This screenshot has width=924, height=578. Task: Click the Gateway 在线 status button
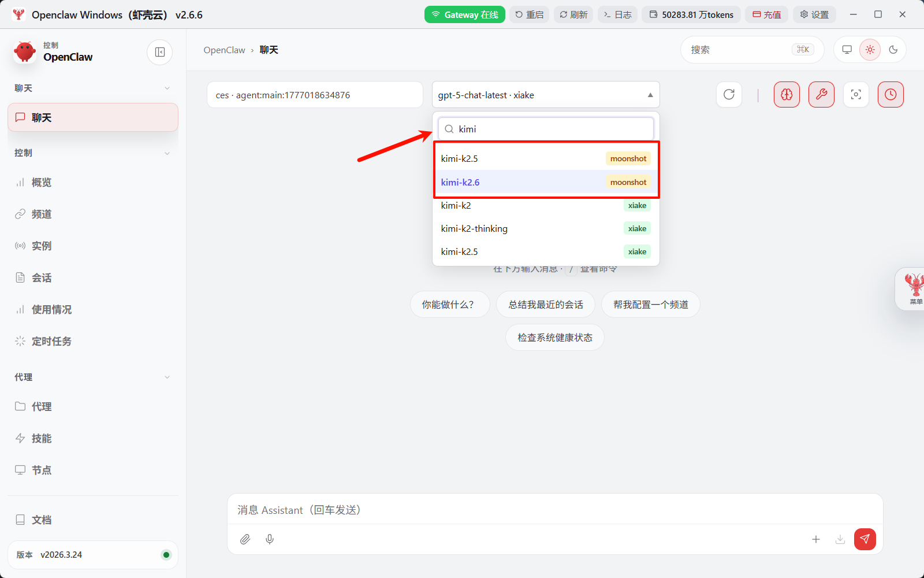[465, 14]
